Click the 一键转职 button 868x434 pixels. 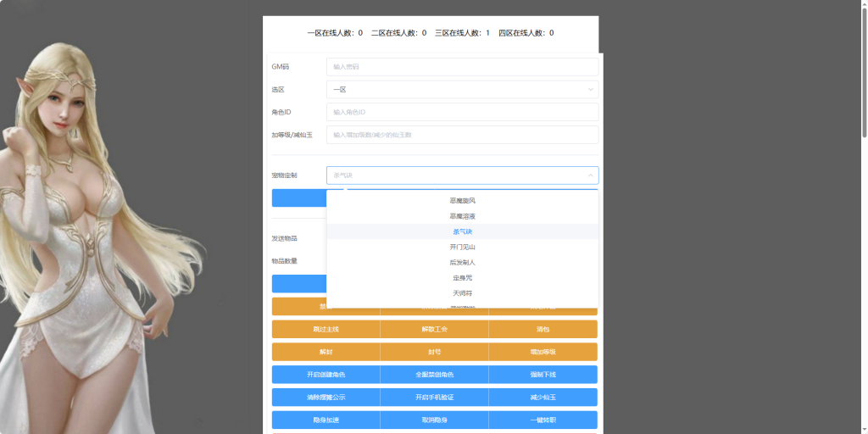tap(543, 420)
